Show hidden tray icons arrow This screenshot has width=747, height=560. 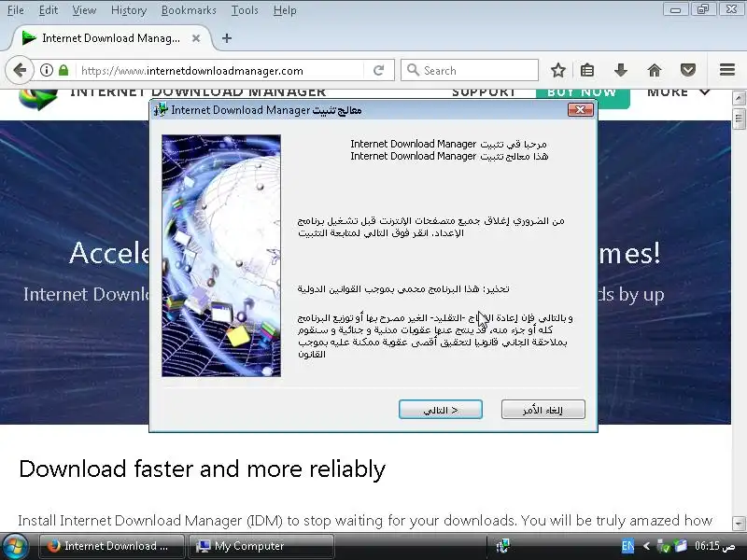(646, 546)
